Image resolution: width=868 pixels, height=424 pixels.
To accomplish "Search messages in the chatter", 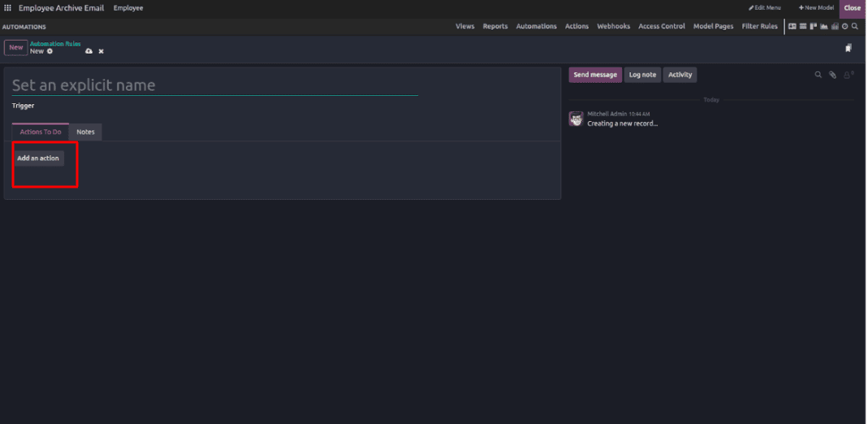I will point(818,75).
